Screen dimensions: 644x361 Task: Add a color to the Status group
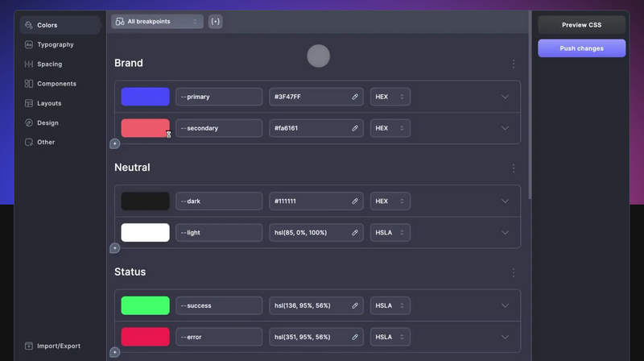click(115, 352)
